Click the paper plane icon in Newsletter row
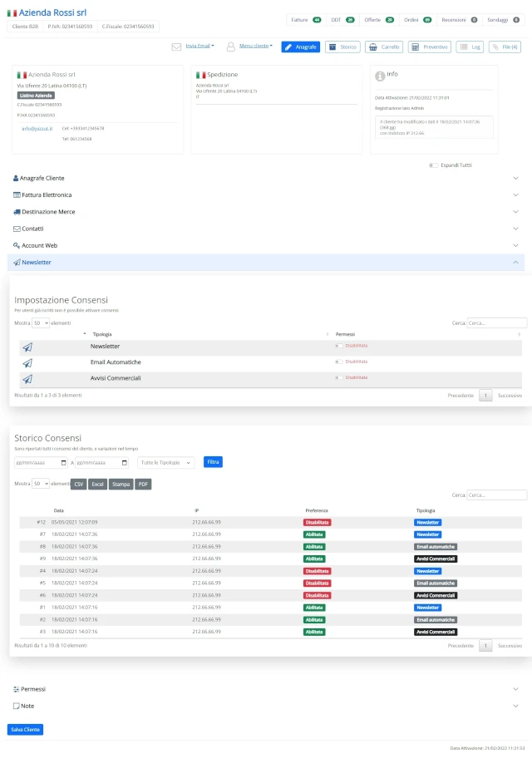The width and height of the screenshot is (532, 763). pos(27,347)
